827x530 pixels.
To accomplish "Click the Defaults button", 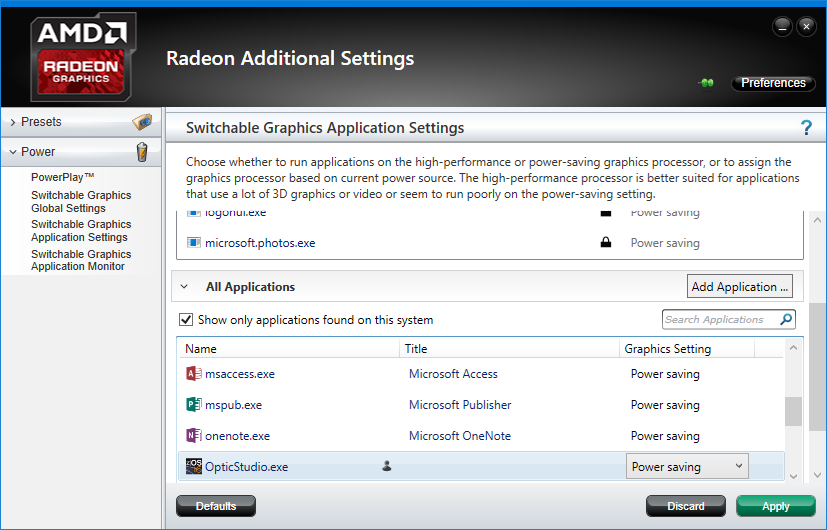I will click(x=216, y=506).
